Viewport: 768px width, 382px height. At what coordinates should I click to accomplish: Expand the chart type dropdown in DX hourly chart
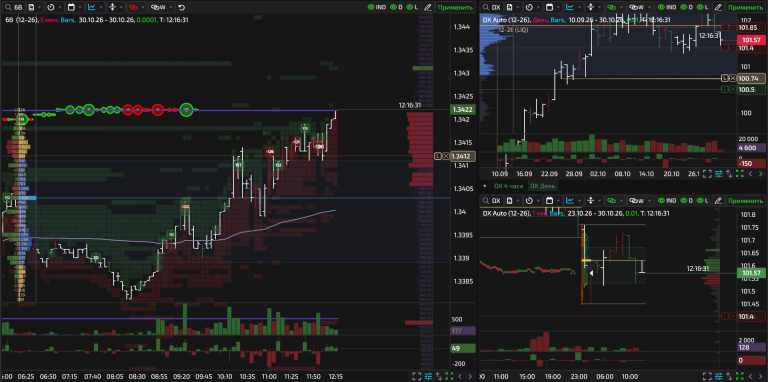(x=580, y=200)
